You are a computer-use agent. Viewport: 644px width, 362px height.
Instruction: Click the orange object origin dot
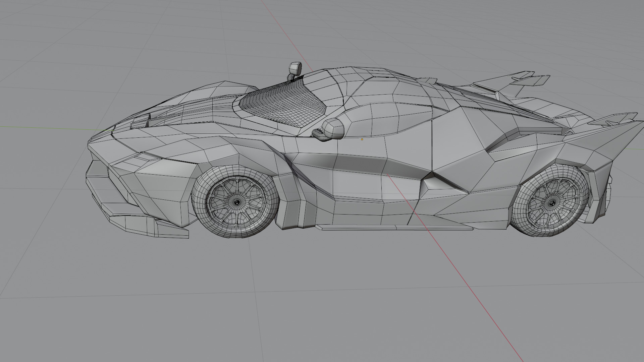coord(362,139)
